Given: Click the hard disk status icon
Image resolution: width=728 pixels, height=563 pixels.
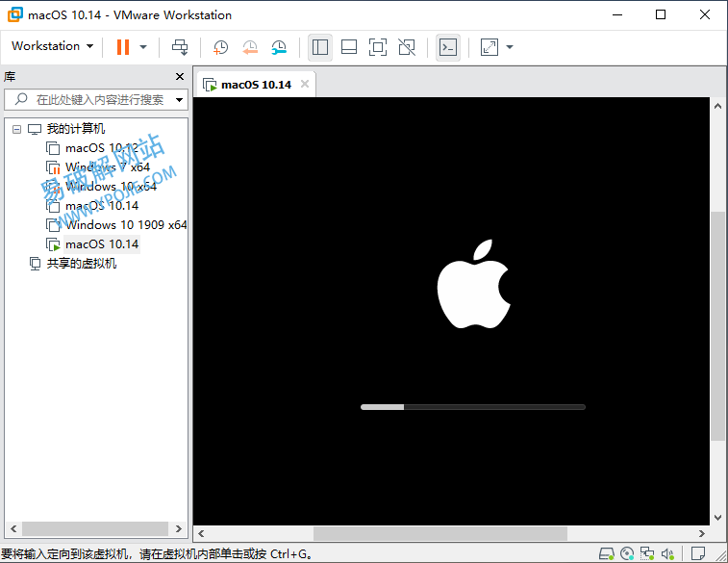Looking at the screenshot, I should pyautogui.click(x=607, y=553).
